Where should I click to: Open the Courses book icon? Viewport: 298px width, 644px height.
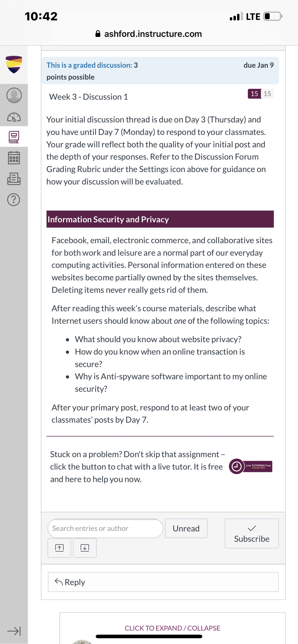point(14,137)
